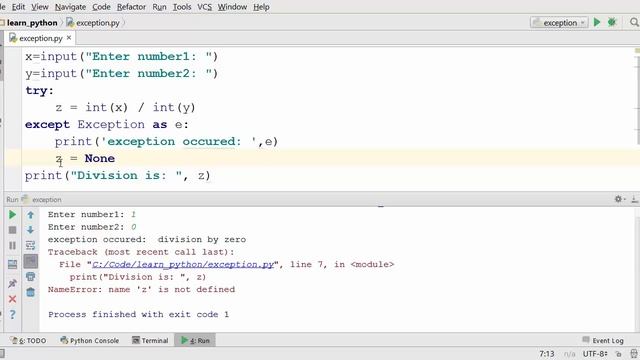This screenshot has height=360, width=640.
Task: Click the Stop process square icon
Action: click(x=12, y=230)
